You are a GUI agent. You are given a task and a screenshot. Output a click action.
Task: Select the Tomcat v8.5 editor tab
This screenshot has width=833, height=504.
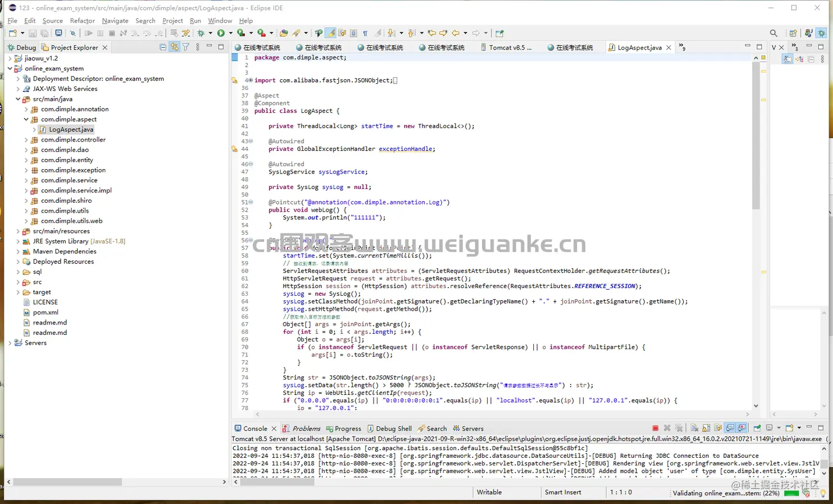[x=505, y=47]
